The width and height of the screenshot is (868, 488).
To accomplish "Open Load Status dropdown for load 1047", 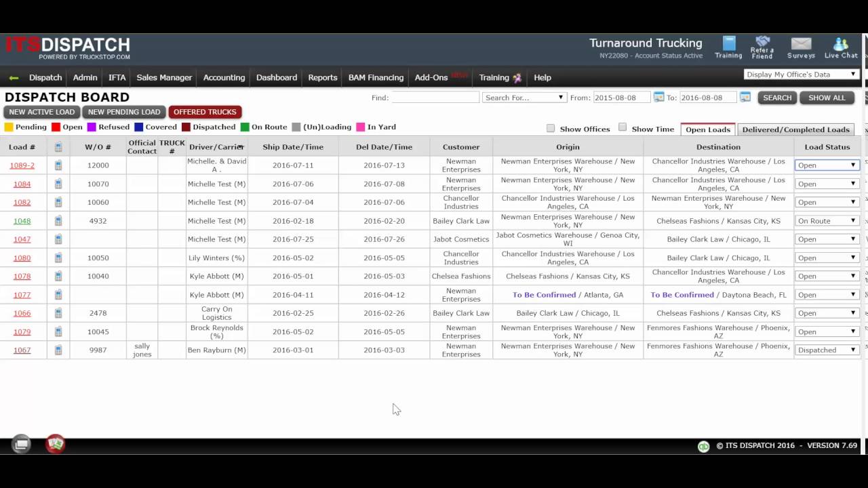I will (x=827, y=239).
